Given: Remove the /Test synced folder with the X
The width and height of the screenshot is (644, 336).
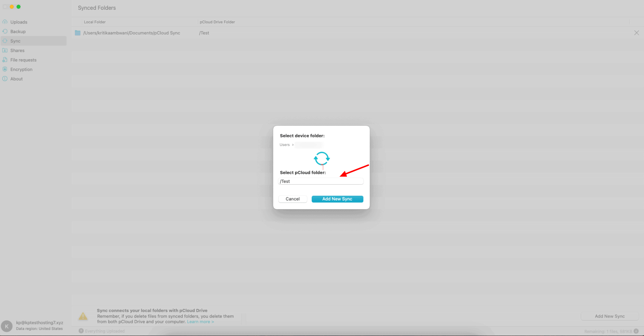Looking at the screenshot, I should 636,33.
